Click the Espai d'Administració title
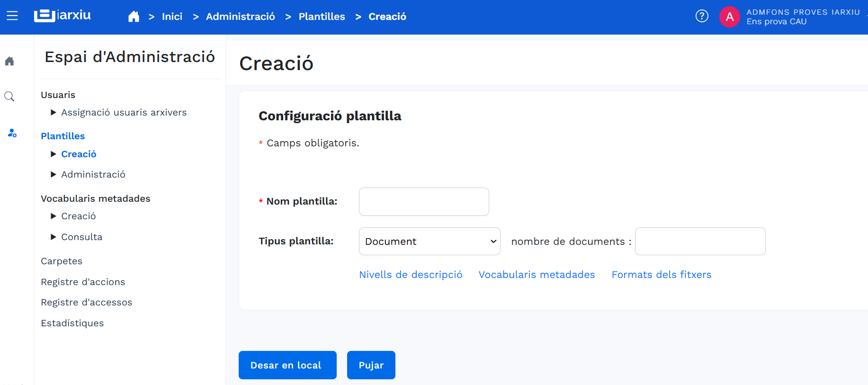Image resolution: width=868 pixels, height=385 pixels. point(130,57)
